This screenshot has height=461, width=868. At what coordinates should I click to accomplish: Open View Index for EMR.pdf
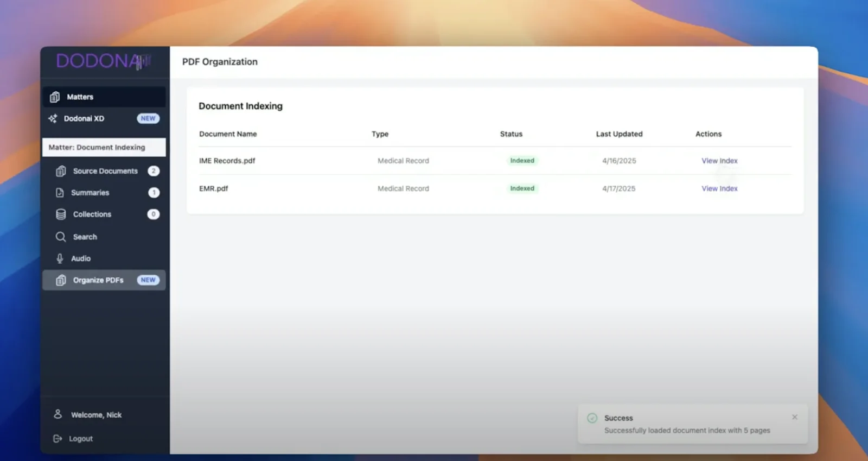pyautogui.click(x=719, y=188)
